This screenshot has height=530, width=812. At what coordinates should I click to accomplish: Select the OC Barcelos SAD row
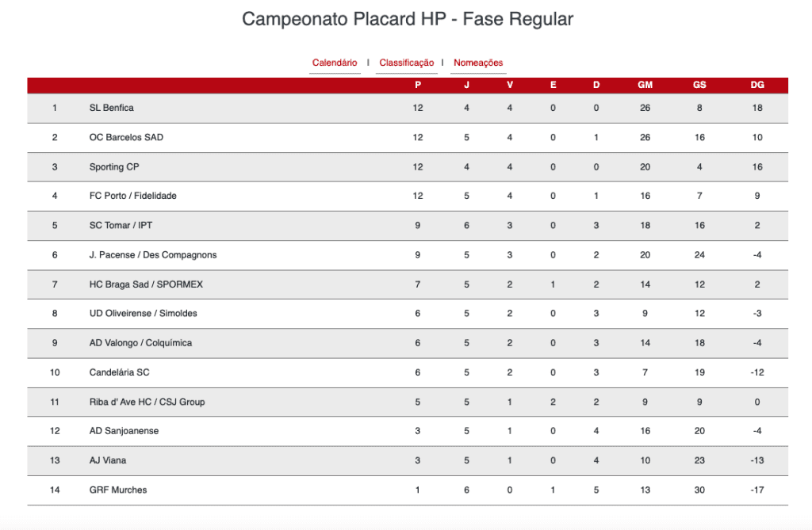[x=408, y=138]
